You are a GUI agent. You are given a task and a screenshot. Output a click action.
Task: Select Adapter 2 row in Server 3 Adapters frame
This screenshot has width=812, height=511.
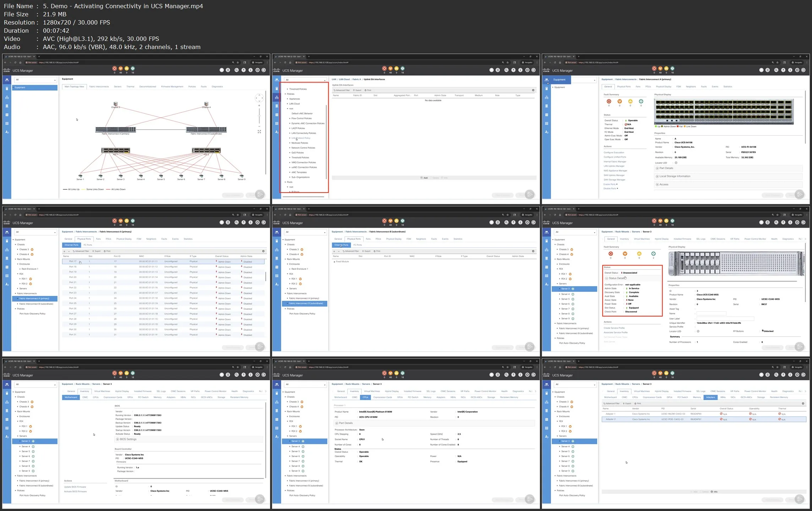[704, 419]
